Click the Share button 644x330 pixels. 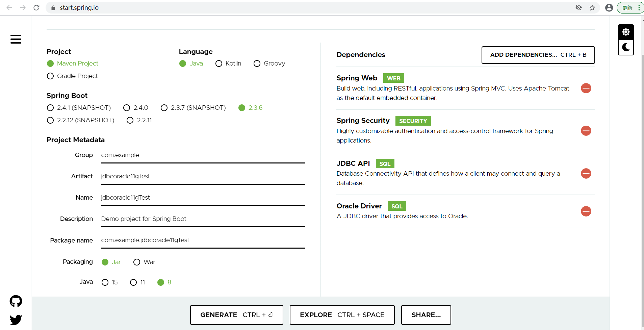pos(426,315)
